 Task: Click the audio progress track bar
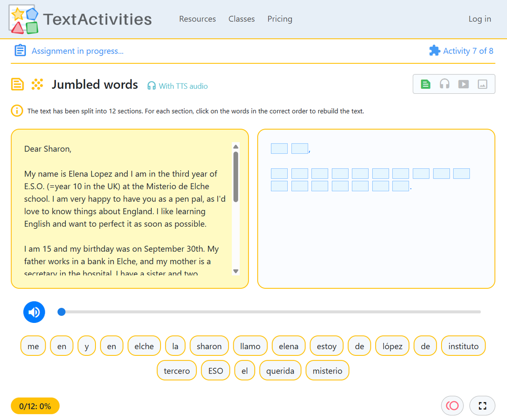(x=269, y=312)
